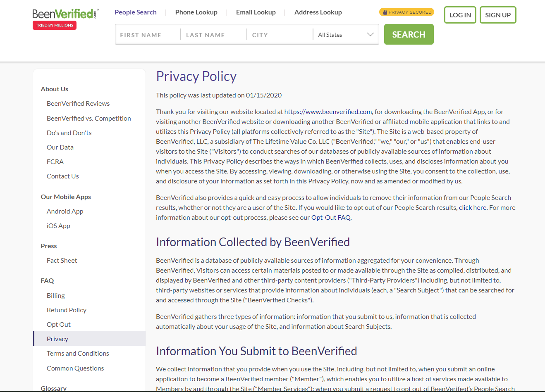Open the Android App link
This screenshot has width=545, height=392.
click(x=65, y=211)
